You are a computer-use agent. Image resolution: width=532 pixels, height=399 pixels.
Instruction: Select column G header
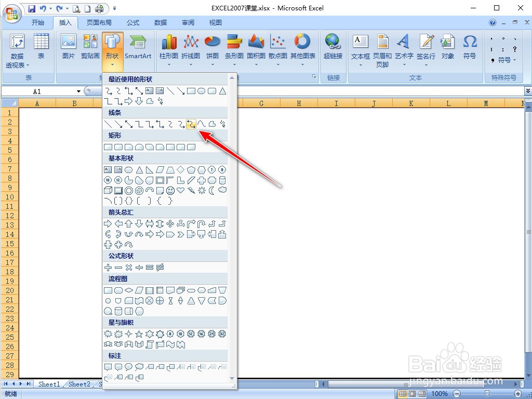point(261,103)
